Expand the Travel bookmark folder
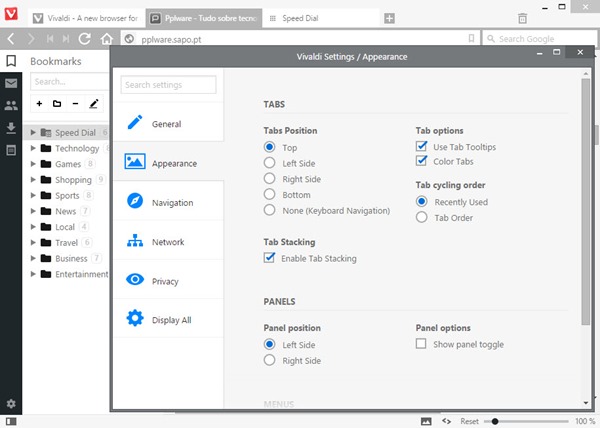The width and height of the screenshot is (600, 428). pos(33,242)
